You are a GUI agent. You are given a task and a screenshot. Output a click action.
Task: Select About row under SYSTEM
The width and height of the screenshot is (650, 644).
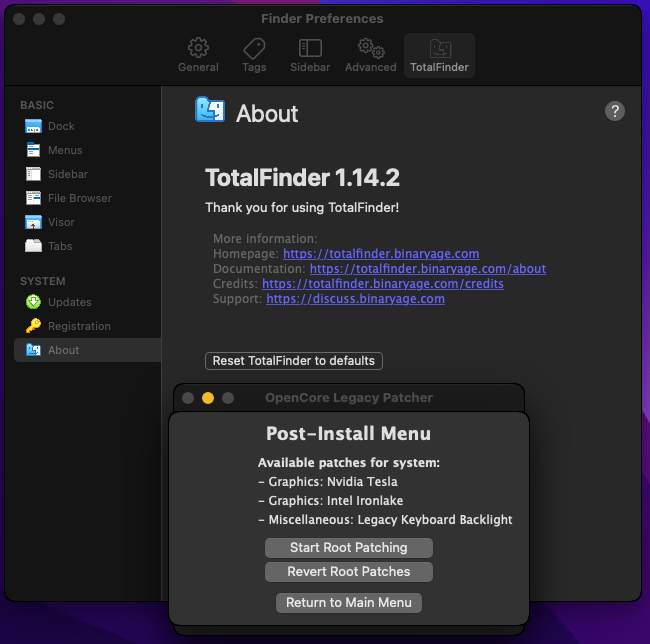(87, 350)
